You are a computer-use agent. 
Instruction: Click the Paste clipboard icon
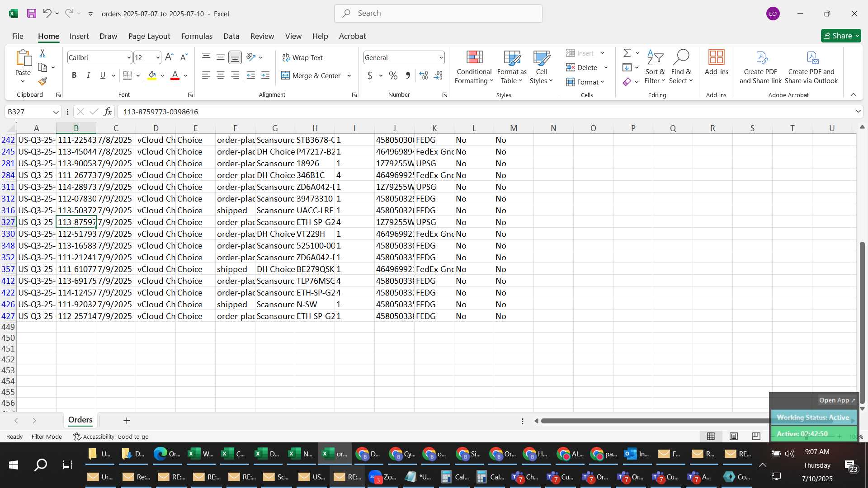(x=23, y=59)
